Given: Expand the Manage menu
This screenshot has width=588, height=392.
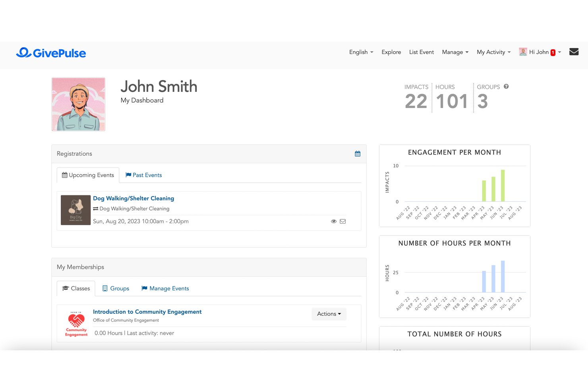Looking at the screenshot, I should pyautogui.click(x=455, y=52).
